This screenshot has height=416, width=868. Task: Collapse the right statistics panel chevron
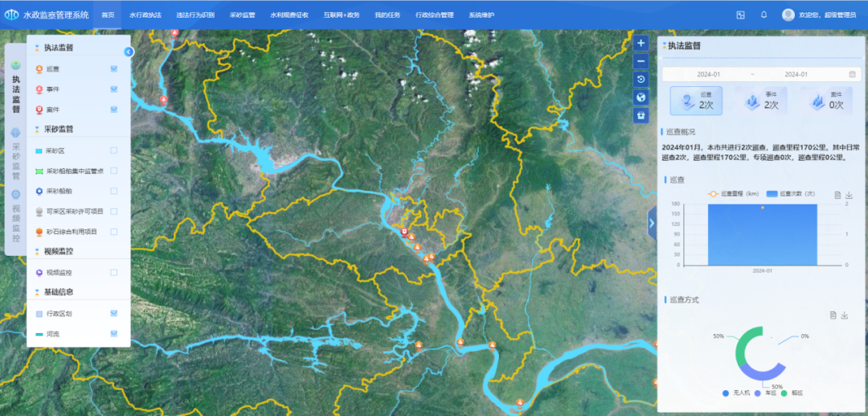pyautogui.click(x=652, y=223)
